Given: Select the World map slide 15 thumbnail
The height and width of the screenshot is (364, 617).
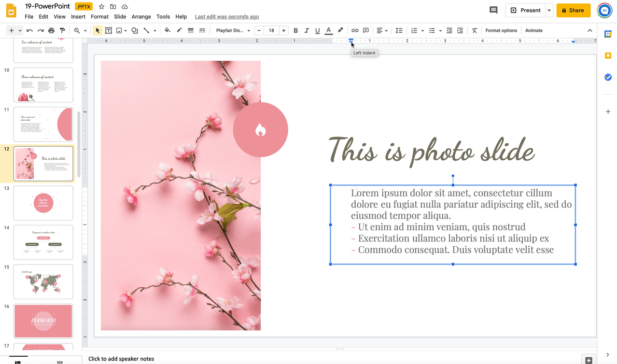Looking at the screenshot, I should pos(43,281).
